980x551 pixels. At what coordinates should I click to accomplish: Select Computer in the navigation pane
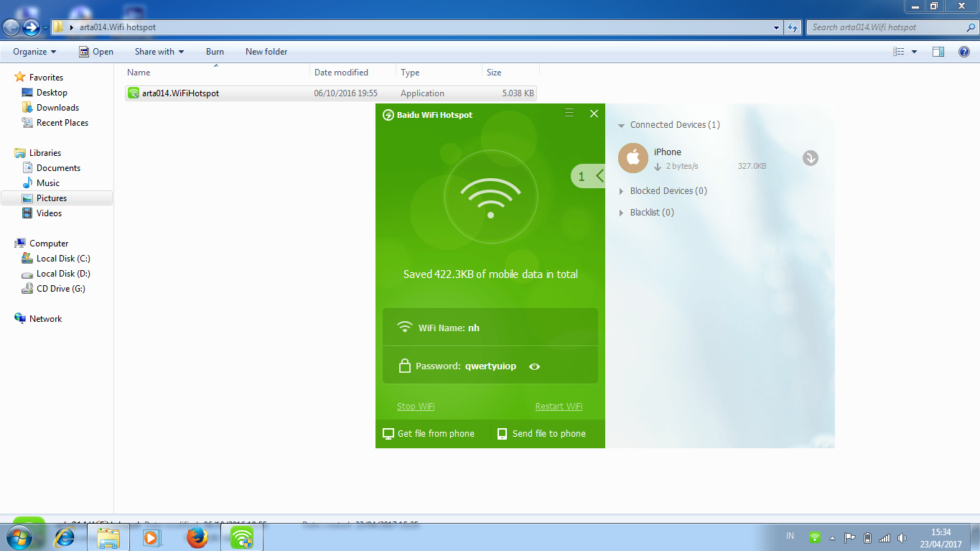pos(49,244)
